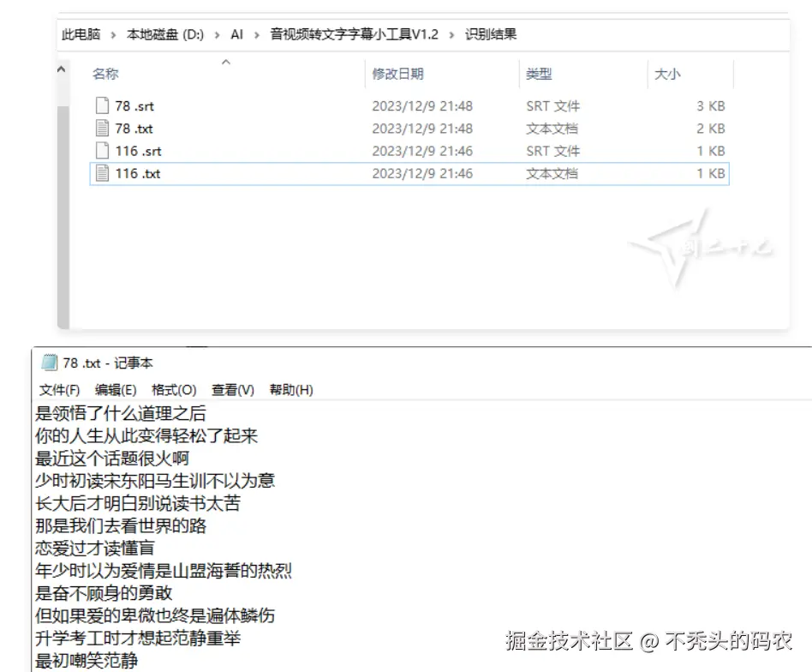Select the file name 116 .srt
The width and height of the screenshot is (812, 672).
[x=138, y=152]
